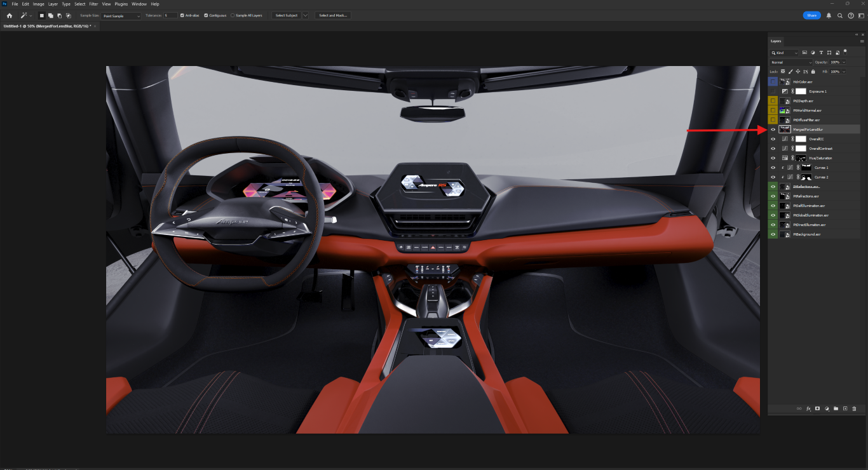Enable the Sample All Layers checkbox
868x470 pixels.
(x=233, y=15)
